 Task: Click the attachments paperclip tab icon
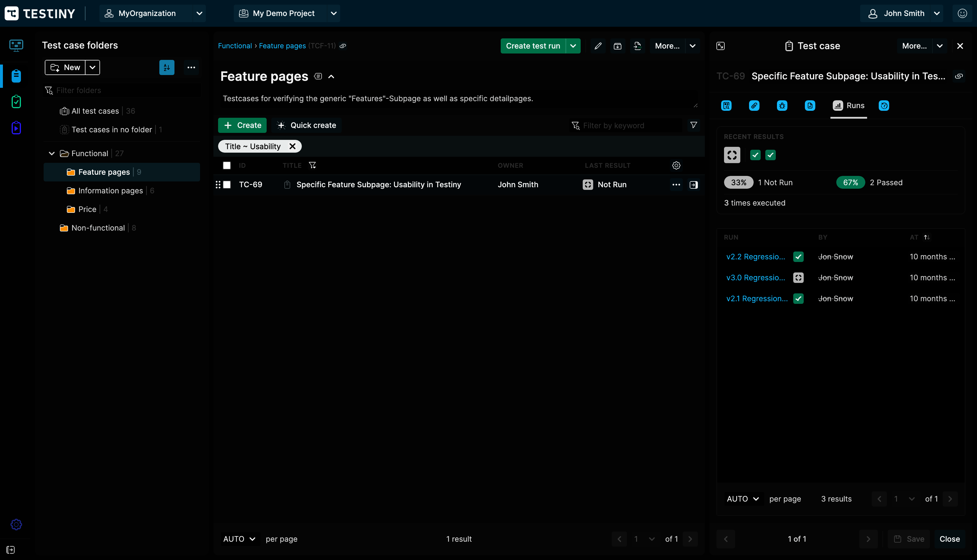point(754,105)
